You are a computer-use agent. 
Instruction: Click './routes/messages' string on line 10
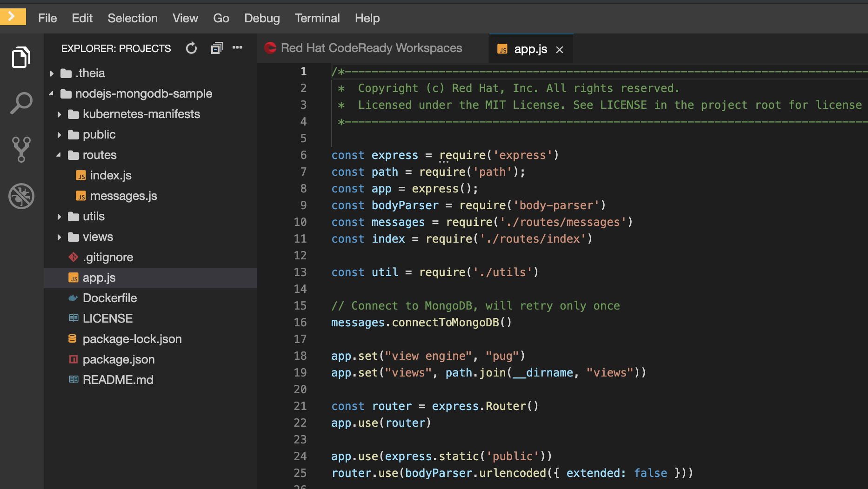(562, 222)
